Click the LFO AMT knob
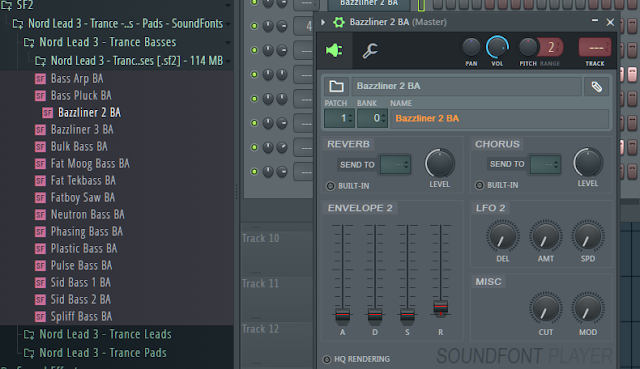The height and width of the screenshot is (369, 640). coord(545,236)
